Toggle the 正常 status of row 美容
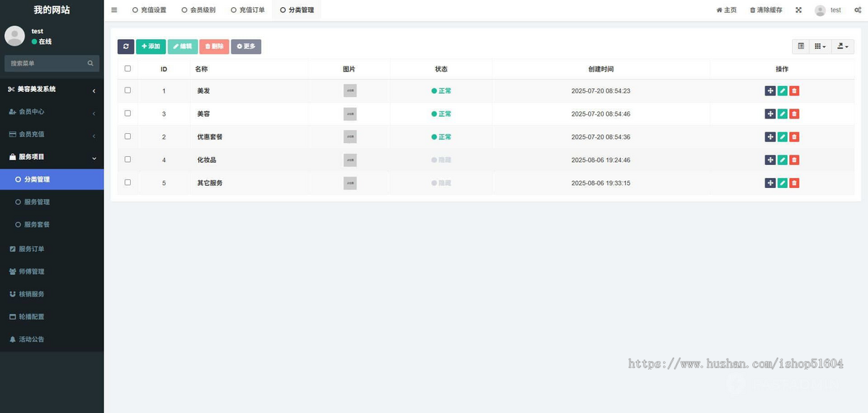The height and width of the screenshot is (413, 868). point(441,114)
